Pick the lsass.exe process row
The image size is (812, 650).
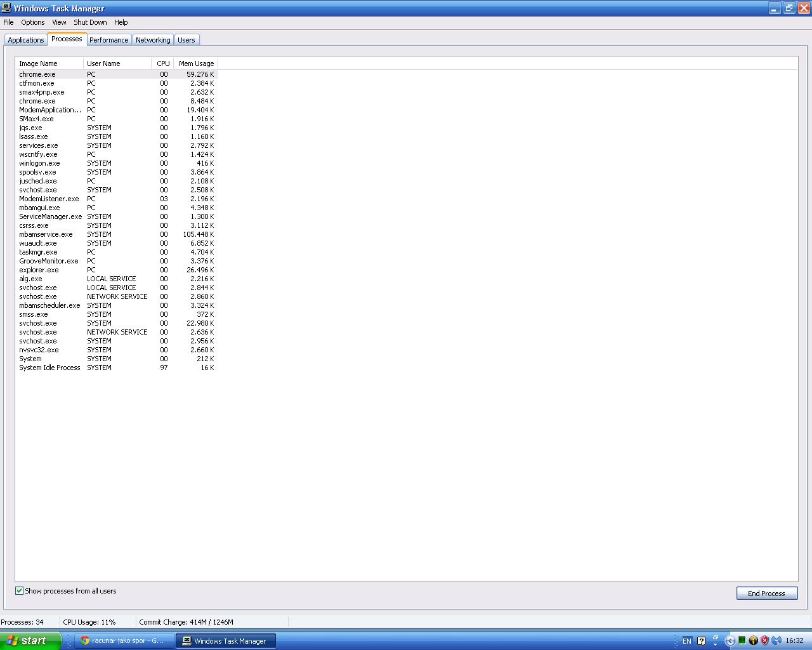[117, 136]
